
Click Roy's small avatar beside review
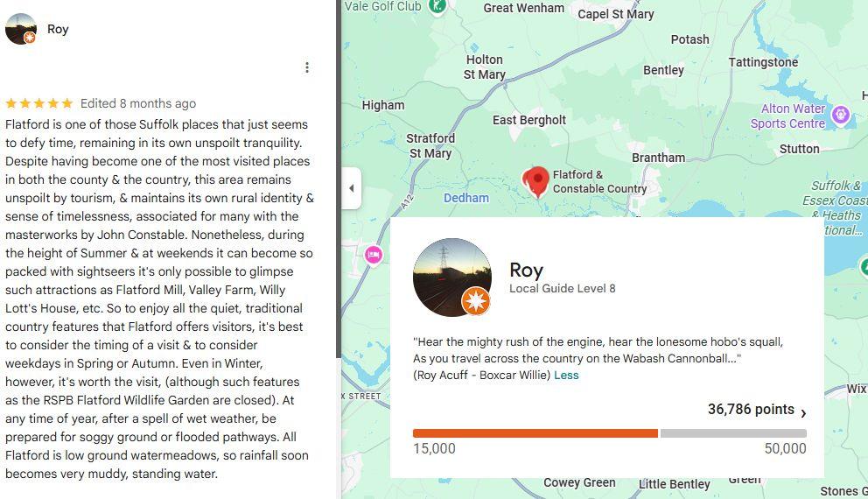21,29
